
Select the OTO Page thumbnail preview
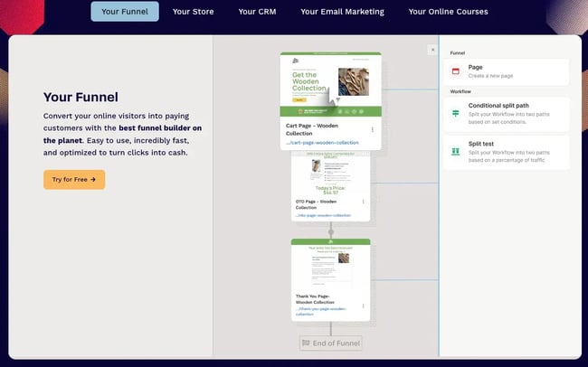tap(331, 174)
